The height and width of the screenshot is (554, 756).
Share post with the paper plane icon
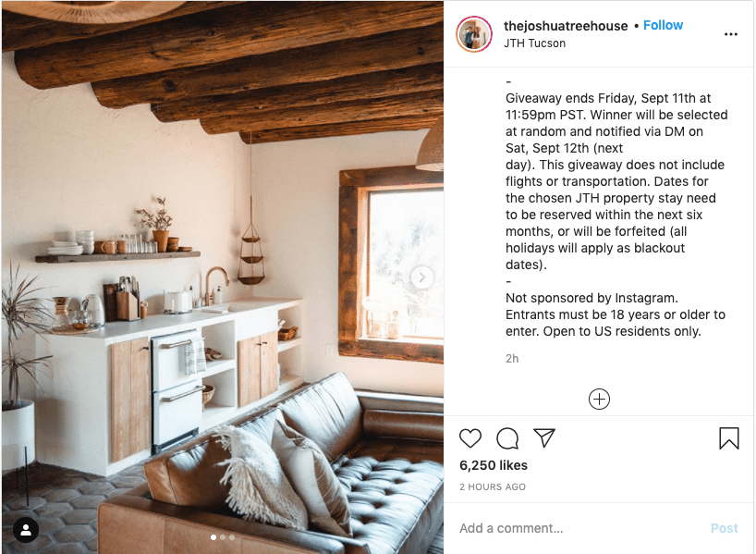point(544,437)
